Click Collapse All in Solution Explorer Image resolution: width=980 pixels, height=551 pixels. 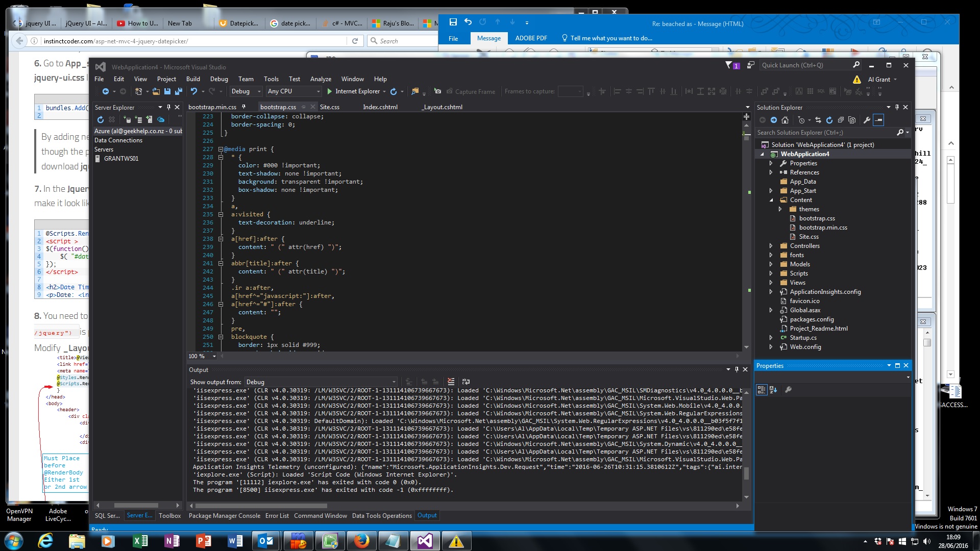pos(841,120)
